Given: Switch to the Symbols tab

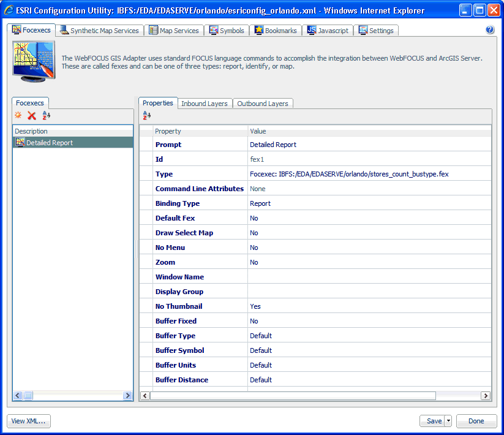Looking at the screenshot, I should pos(227,31).
